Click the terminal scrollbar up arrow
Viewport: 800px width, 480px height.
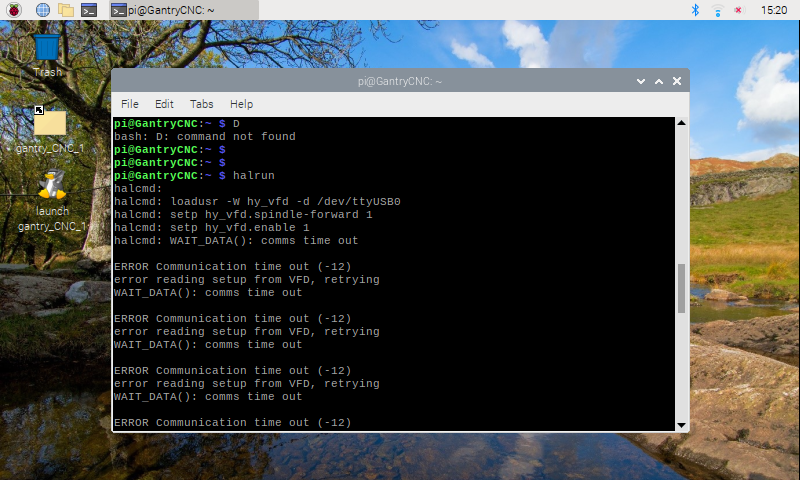point(681,123)
